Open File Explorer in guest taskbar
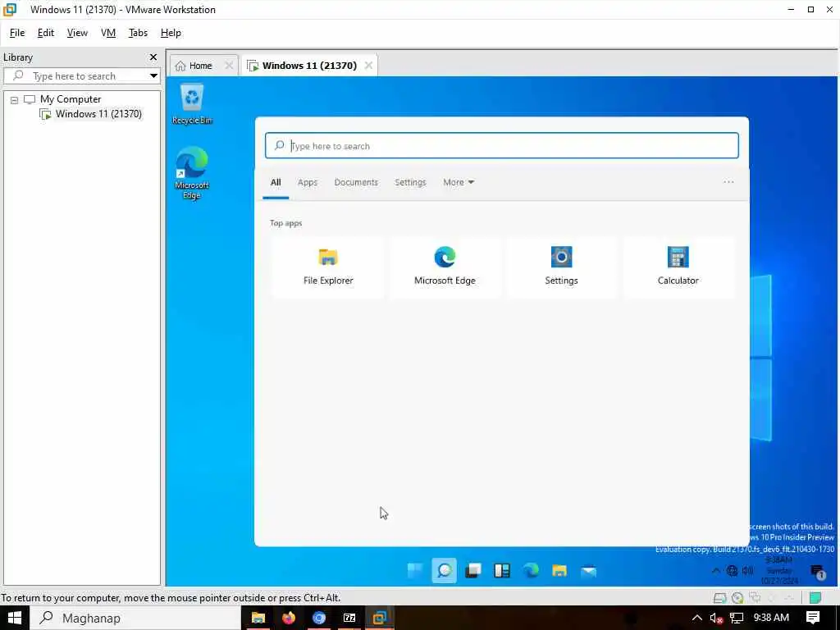The height and width of the screenshot is (630, 840). tap(559, 571)
